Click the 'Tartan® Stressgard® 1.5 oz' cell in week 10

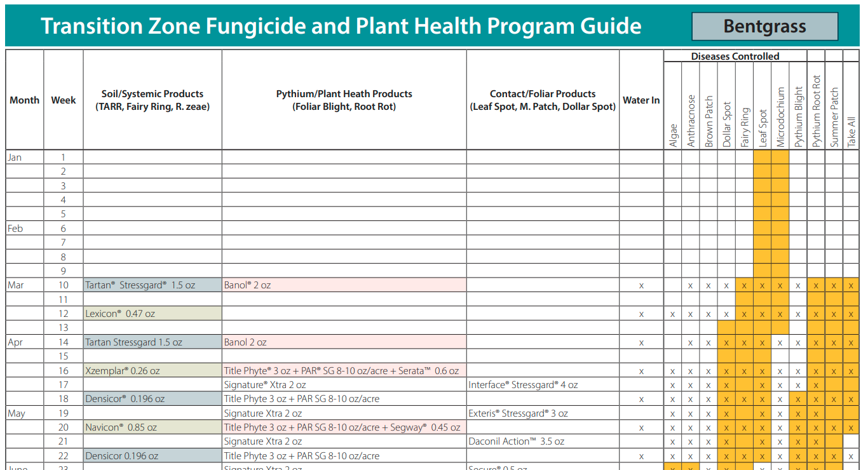[x=153, y=285]
